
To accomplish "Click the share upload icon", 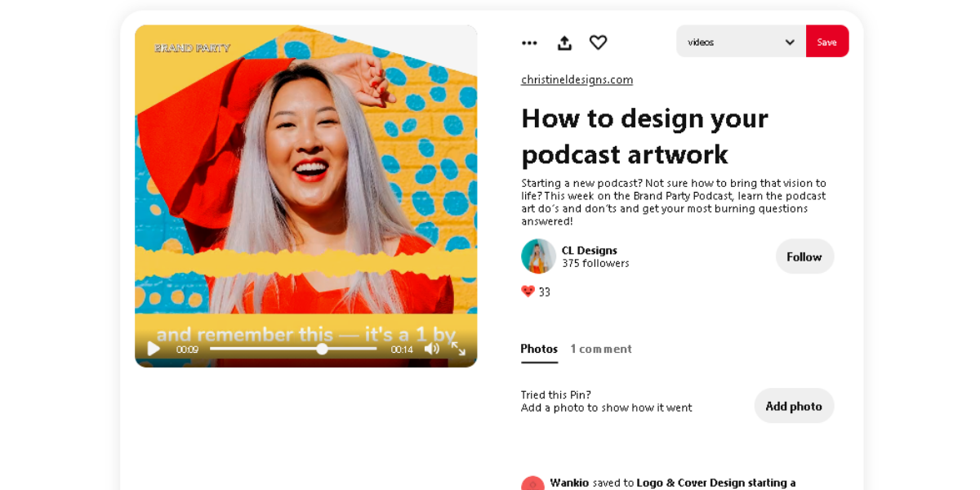I will [564, 42].
